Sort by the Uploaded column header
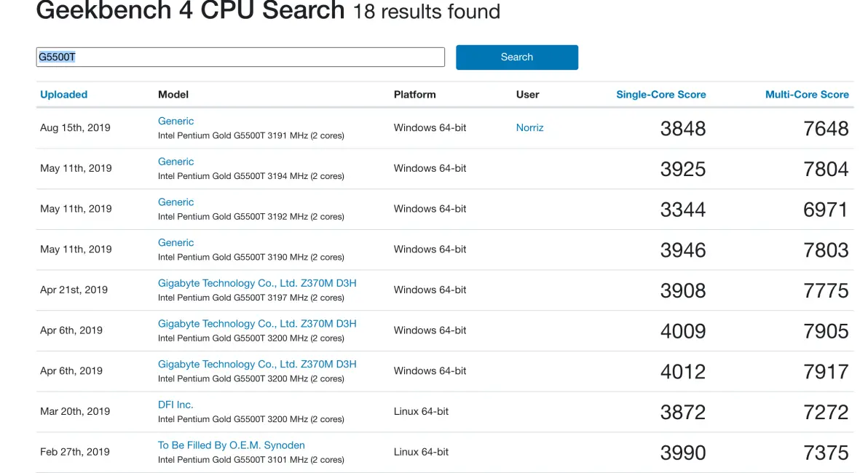Screen dimensions: 868x473 [x=63, y=94]
